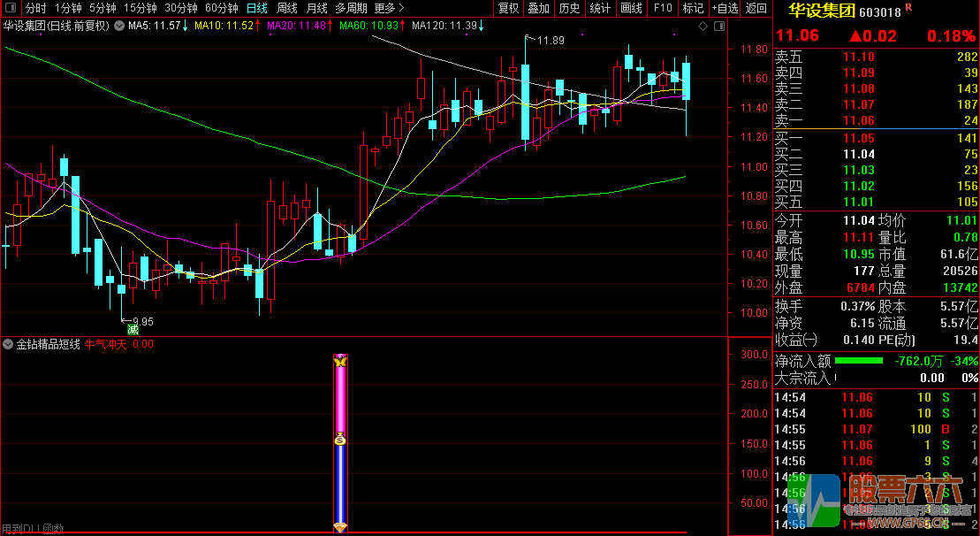Click the diamond icon at signal bar bottom

click(340, 527)
